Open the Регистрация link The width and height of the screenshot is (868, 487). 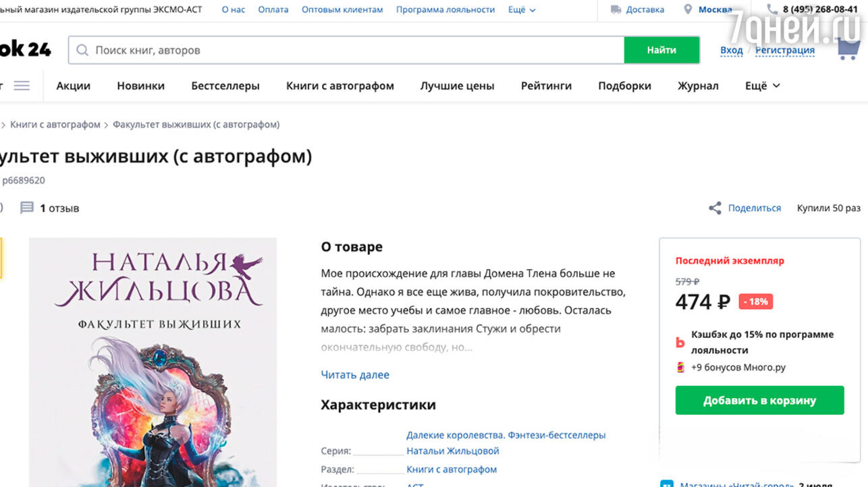[784, 51]
